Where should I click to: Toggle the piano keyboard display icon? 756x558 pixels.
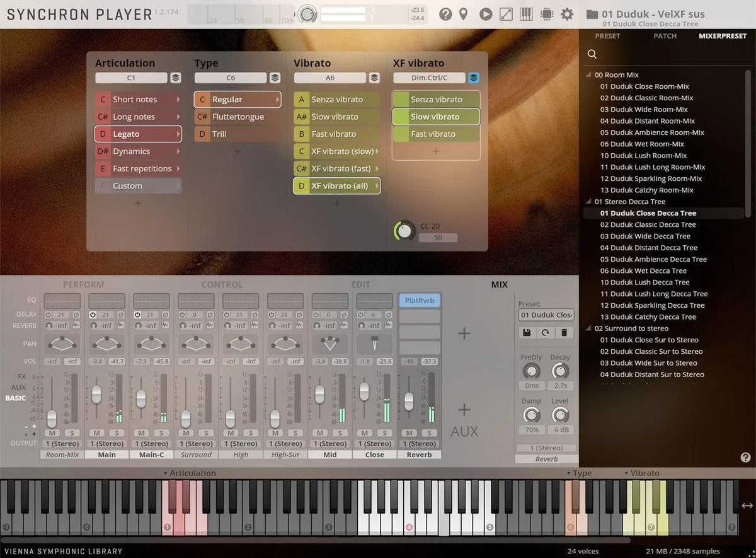point(526,14)
